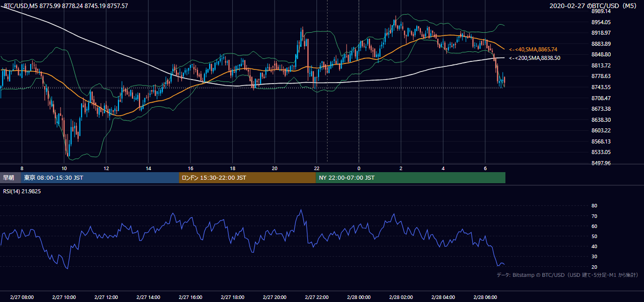Screen dimensions: 644x302
Task: Click the RSI(14) 21.9825 indicator label
Action: (22, 191)
